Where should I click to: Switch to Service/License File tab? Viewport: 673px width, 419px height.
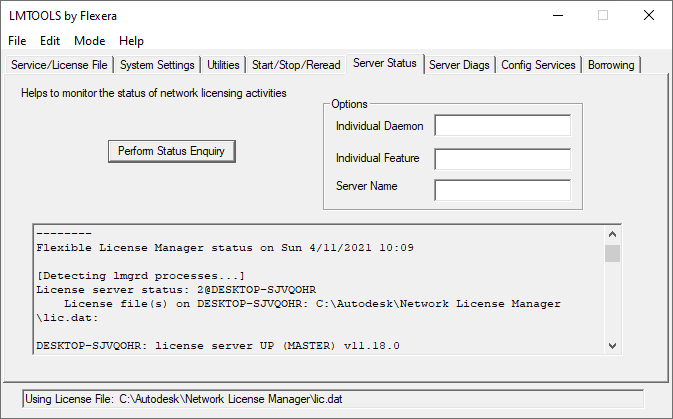click(x=59, y=65)
